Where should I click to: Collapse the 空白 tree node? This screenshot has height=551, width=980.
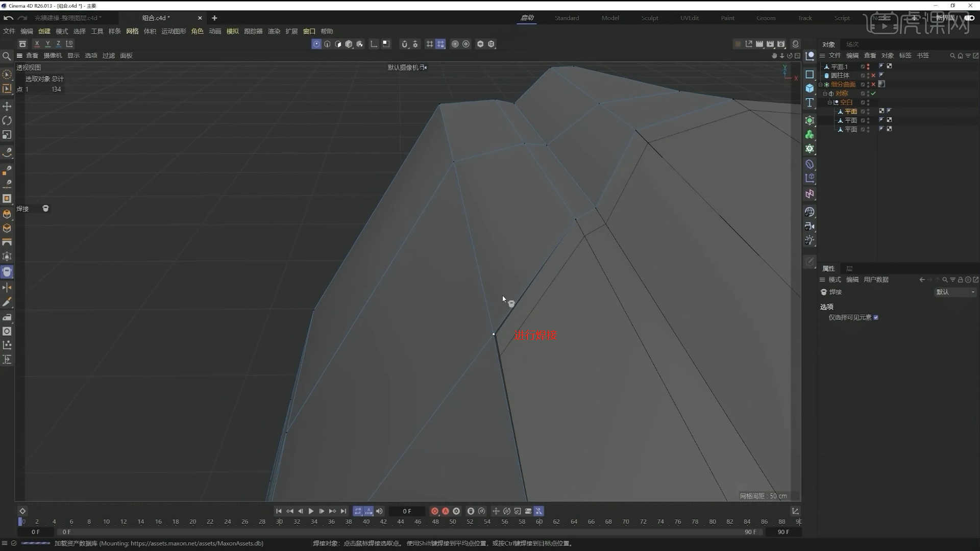click(829, 103)
